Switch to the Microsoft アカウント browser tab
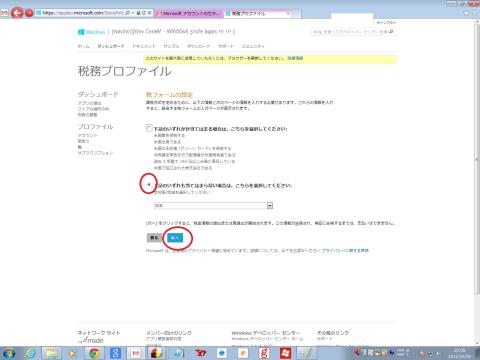480x360 pixels. (189, 13)
